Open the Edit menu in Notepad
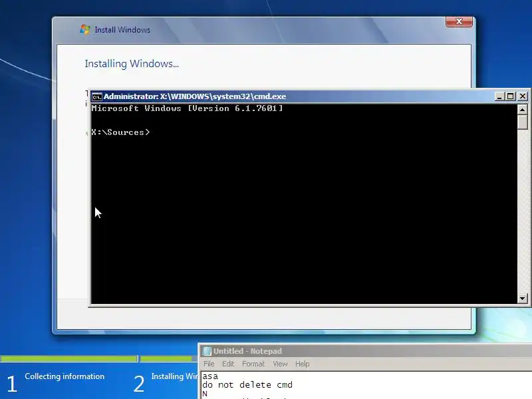 tap(228, 364)
